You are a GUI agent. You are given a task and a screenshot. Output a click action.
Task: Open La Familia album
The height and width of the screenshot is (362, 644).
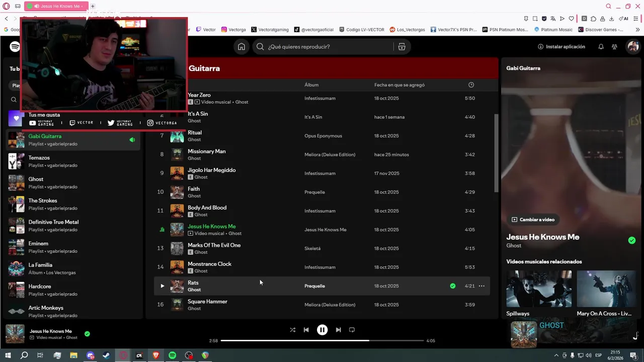point(74,268)
